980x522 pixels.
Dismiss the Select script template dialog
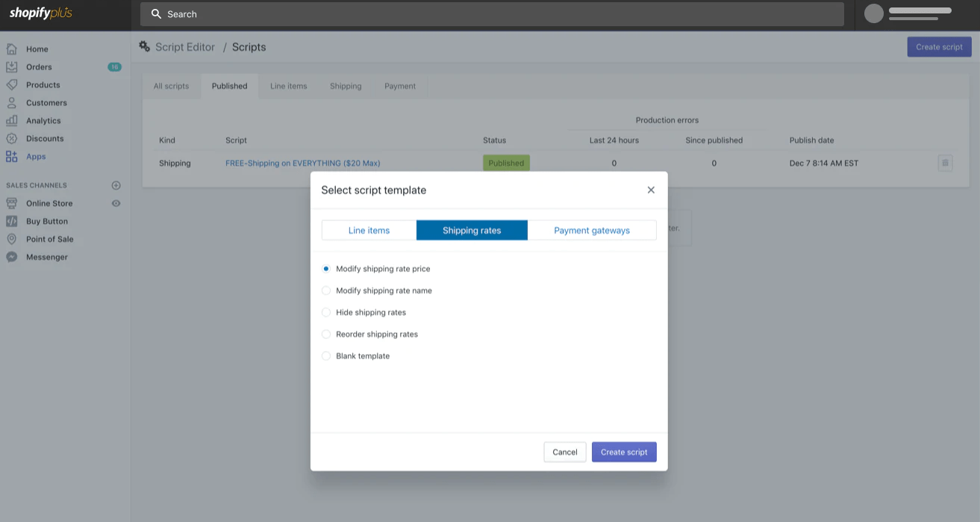650,190
